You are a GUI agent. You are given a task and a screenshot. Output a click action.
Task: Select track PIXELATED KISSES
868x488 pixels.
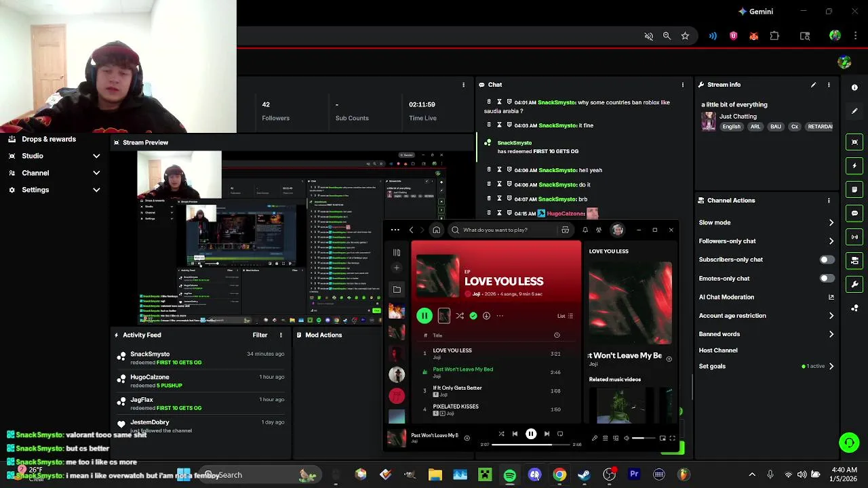coord(496,409)
